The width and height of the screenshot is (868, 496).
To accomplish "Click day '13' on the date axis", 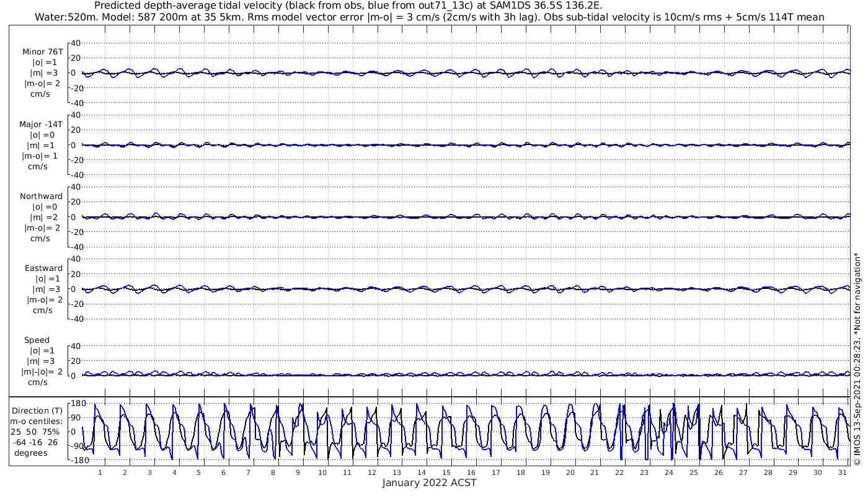I will (x=397, y=472).
